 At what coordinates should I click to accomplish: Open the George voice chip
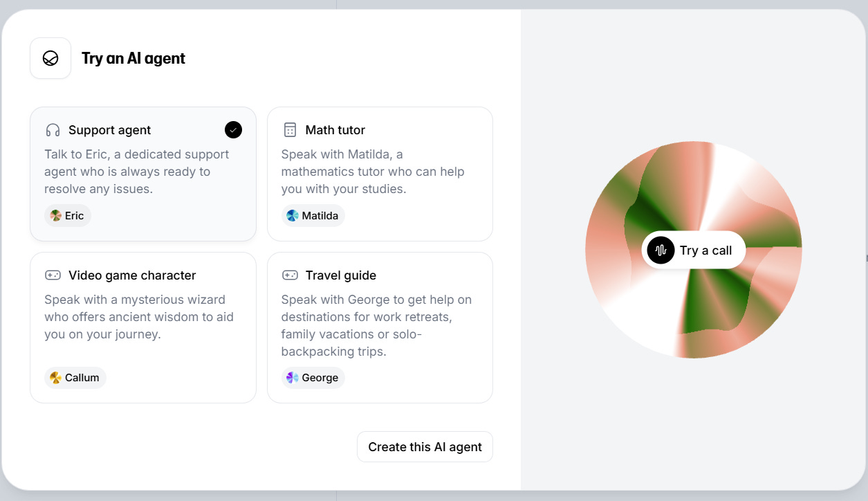point(313,378)
